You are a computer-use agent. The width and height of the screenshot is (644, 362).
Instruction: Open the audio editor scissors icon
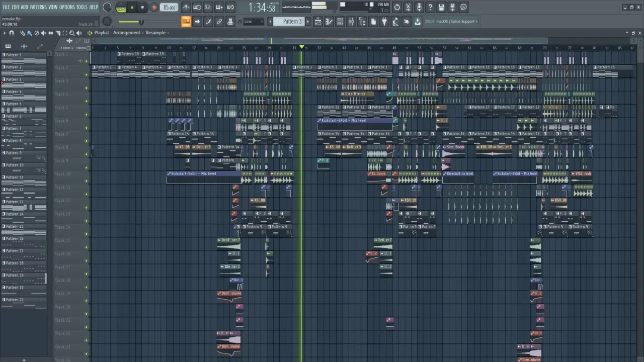click(x=408, y=7)
